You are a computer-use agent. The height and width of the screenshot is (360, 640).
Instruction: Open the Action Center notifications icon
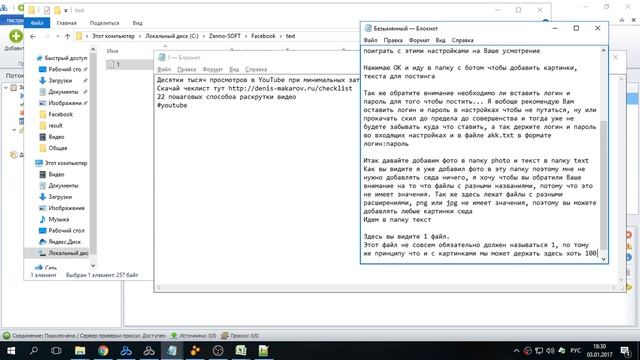coord(625,351)
